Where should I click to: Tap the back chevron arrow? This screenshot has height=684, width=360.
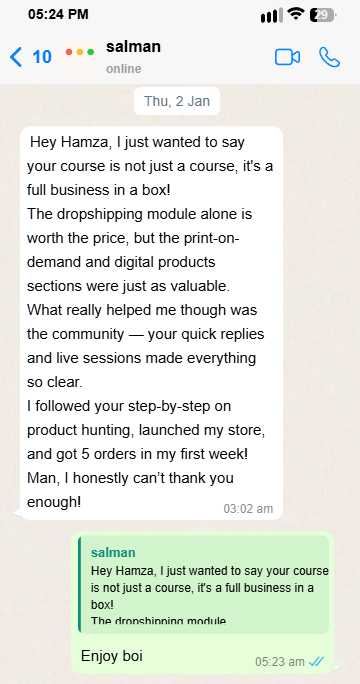pos(16,57)
